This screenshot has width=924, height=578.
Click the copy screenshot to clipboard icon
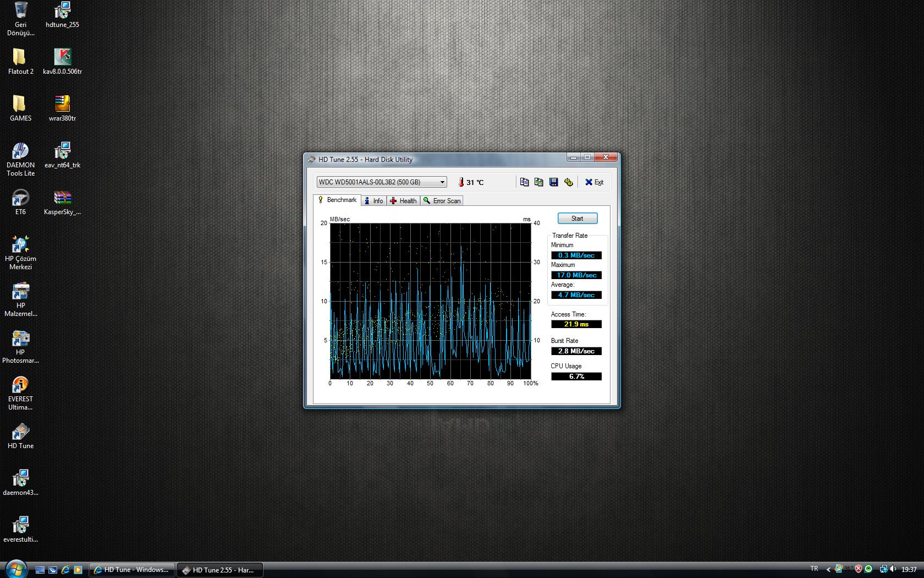tap(538, 182)
